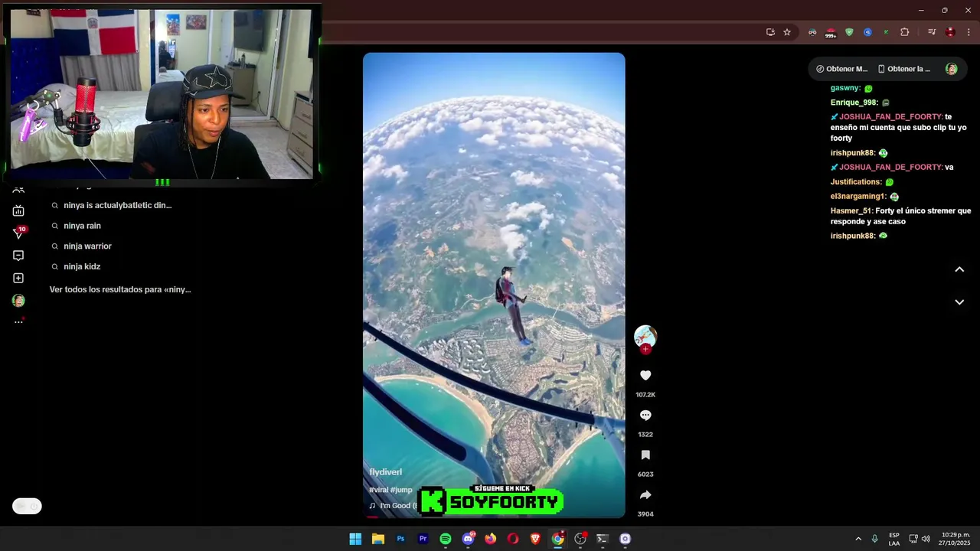Open the flydiverl username on video
980x551 pixels.
(385, 472)
